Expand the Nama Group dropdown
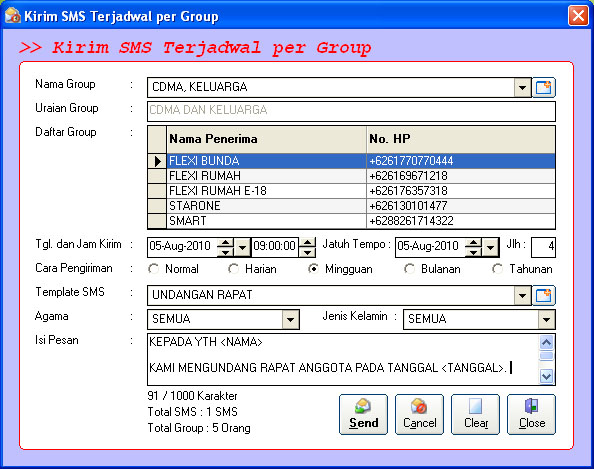Viewport: 594px width, 469px height. point(522,88)
